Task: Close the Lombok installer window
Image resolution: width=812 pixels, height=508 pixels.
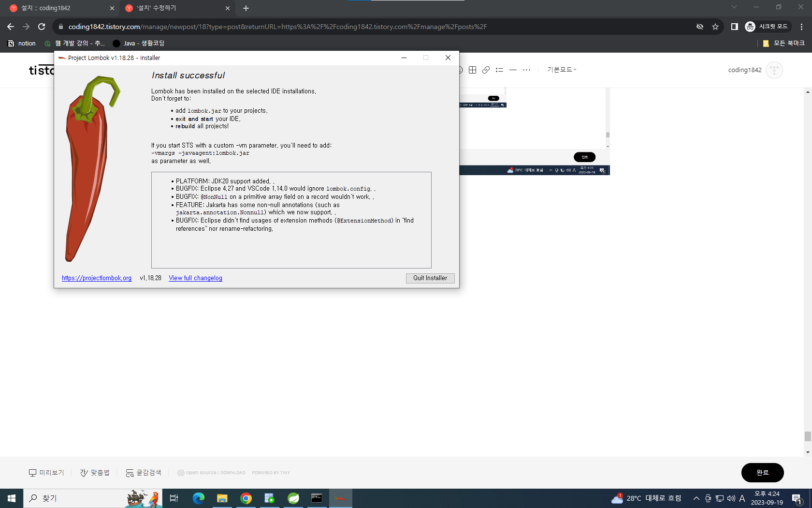Action: (x=448, y=58)
